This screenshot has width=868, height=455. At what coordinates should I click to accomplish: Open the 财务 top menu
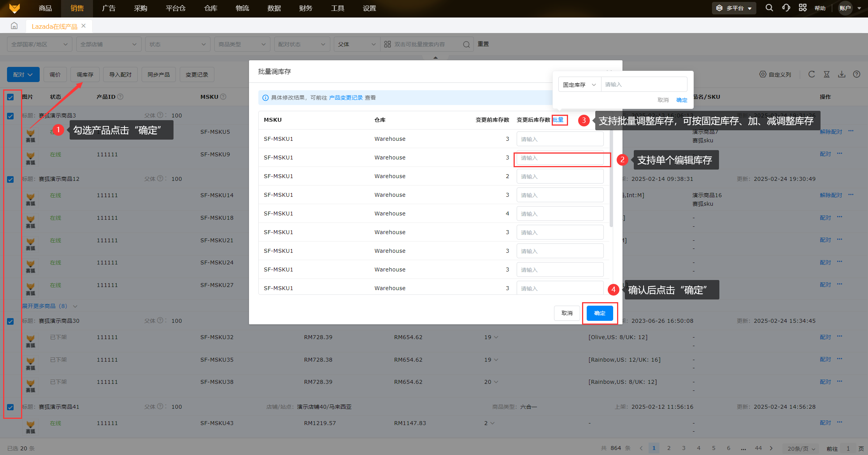coord(305,8)
